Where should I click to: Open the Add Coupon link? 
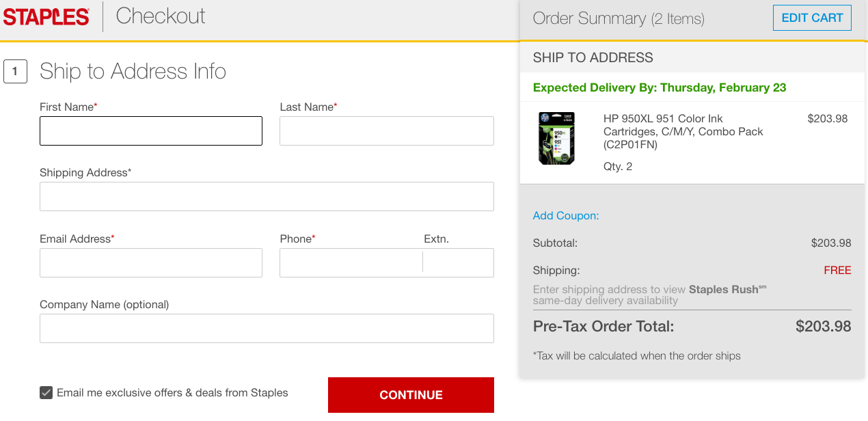click(565, 216)
